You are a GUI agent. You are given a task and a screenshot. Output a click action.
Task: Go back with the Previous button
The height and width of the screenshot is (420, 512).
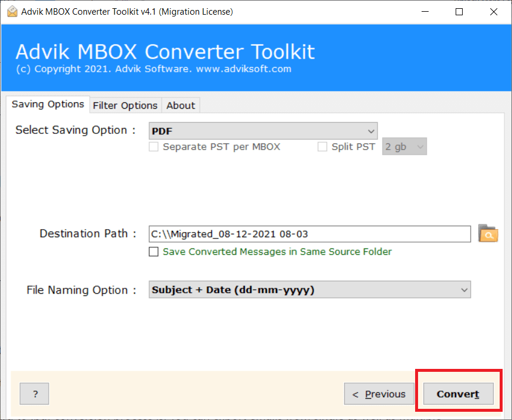pos(379,394)
